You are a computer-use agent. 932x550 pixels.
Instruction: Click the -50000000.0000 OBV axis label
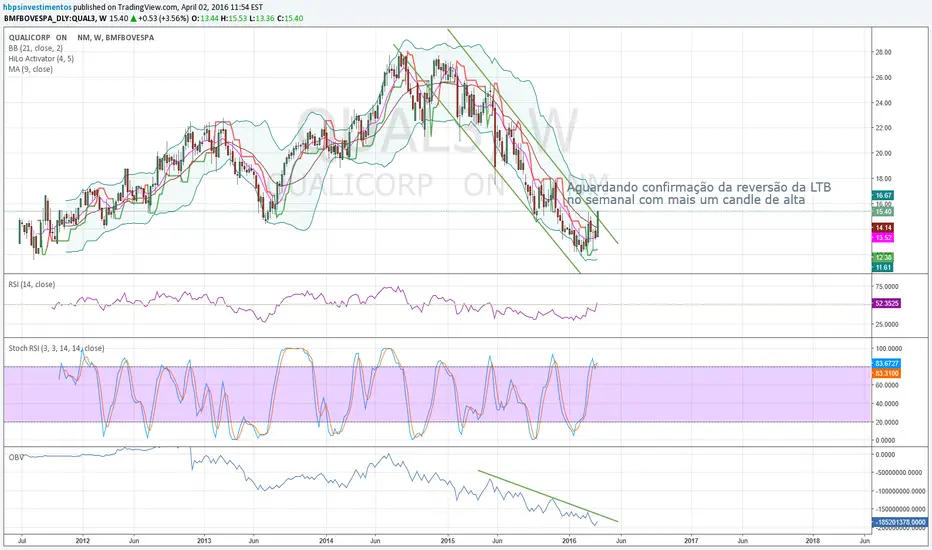[900, 473]
